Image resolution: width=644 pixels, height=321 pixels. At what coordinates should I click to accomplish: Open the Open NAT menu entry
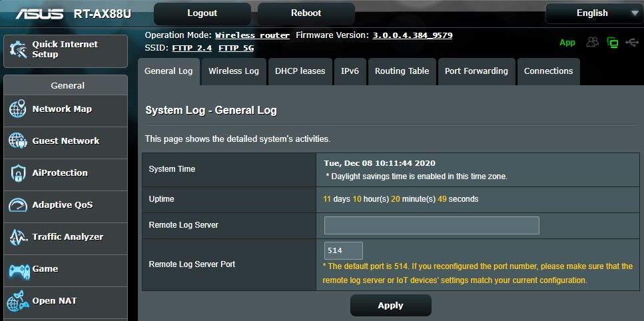[66, 302]
